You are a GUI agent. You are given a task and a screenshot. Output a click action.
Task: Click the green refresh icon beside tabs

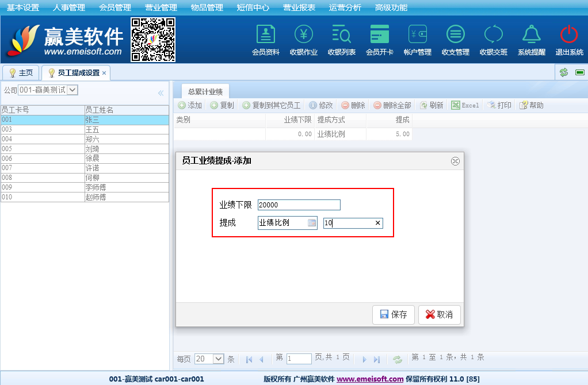pyautogui.click(x=564, y=72)
